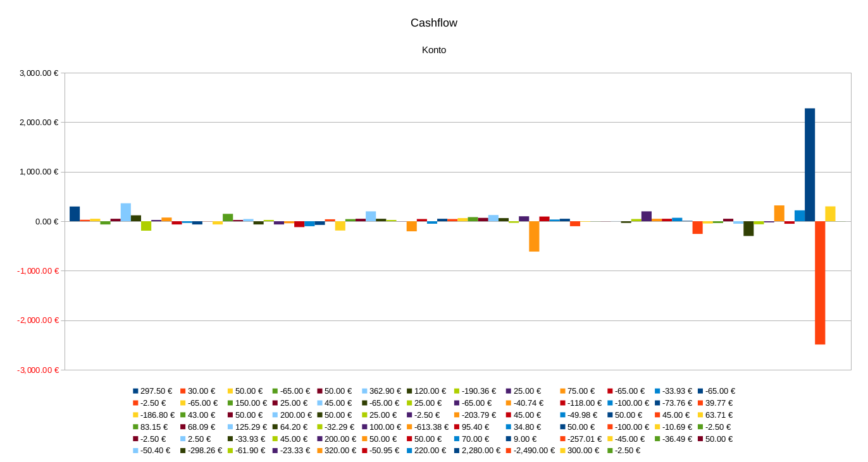
Task: Select the first dark blue bar at left
Action: pyautogui.click(x=75, y=214)
